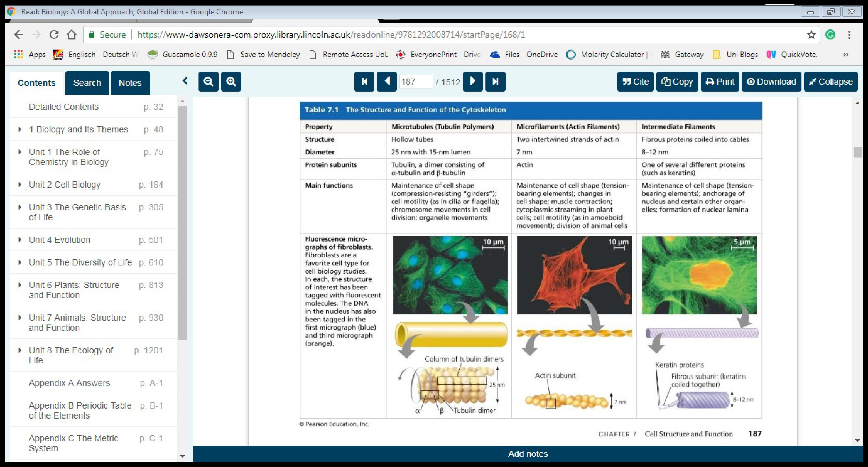Expand Unit 6 Plants section
868x467 pixels.
(x=20, y=285)
